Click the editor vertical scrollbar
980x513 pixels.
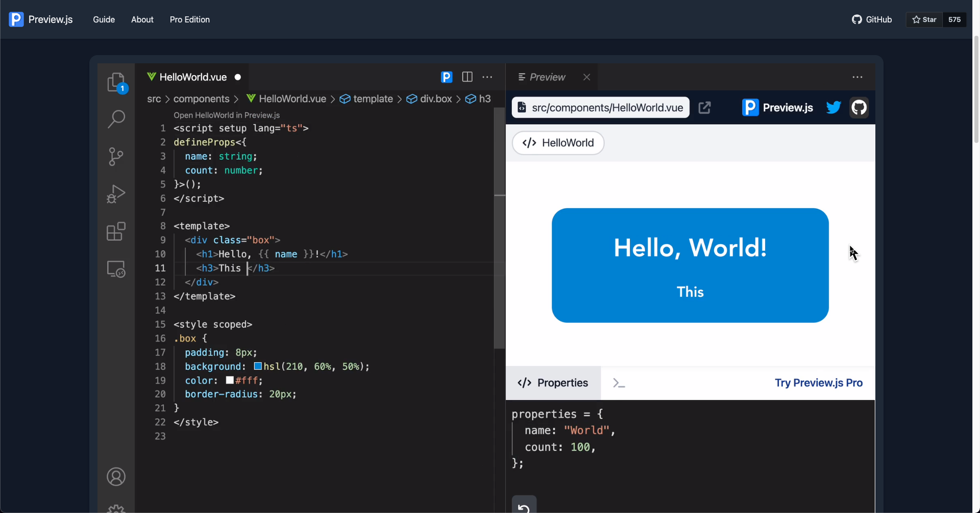[x=500, y=228]
